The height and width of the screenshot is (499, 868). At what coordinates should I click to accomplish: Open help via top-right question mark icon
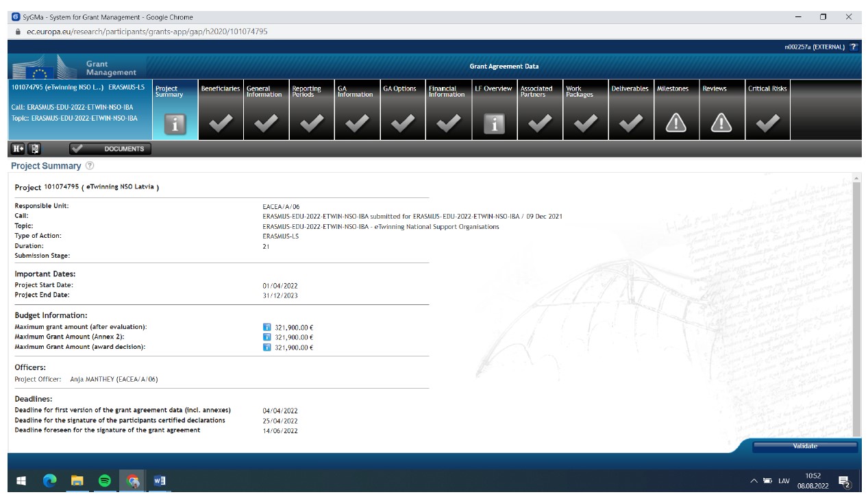(853, 47)
